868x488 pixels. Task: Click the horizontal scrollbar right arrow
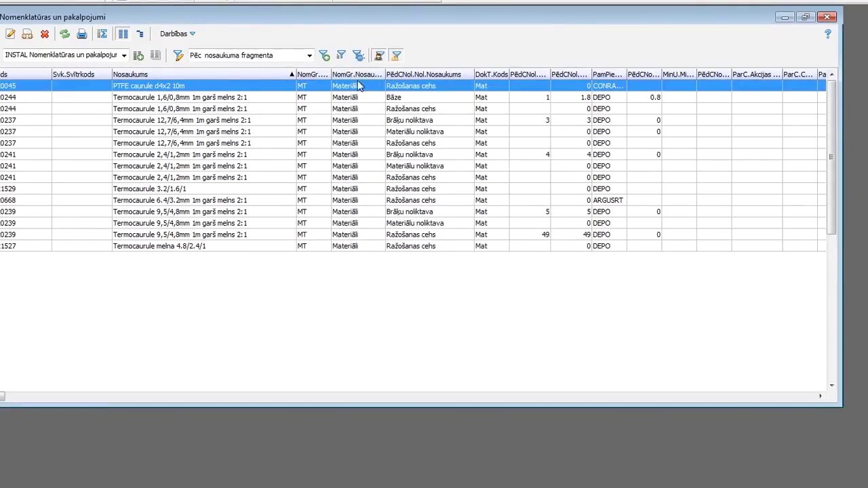pyautogui.click(x=820, y=396)
